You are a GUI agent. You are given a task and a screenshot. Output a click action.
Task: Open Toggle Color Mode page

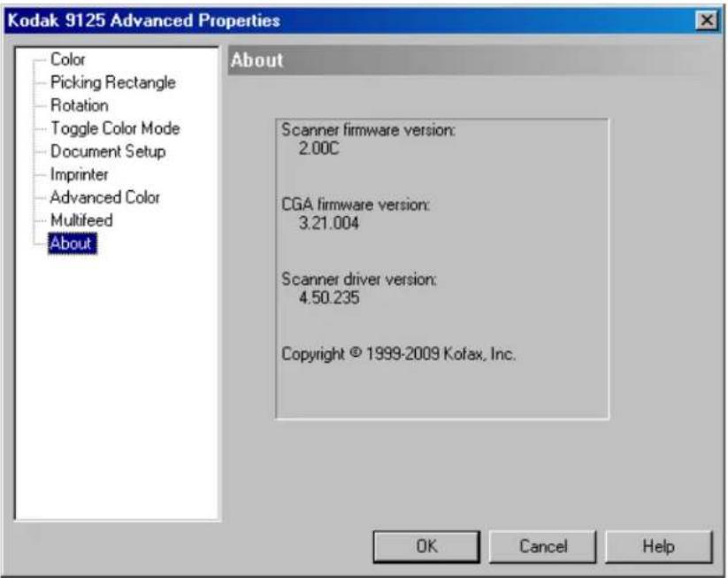115,128
